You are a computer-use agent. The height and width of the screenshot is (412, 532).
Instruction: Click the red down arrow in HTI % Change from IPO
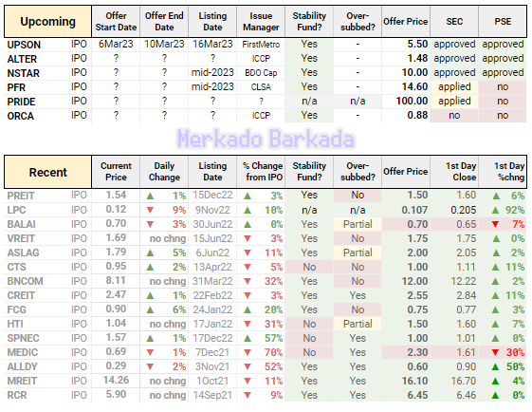248,325
